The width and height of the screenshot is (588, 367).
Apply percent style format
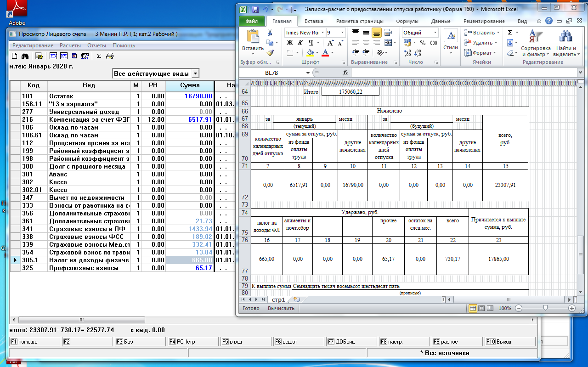422,43
